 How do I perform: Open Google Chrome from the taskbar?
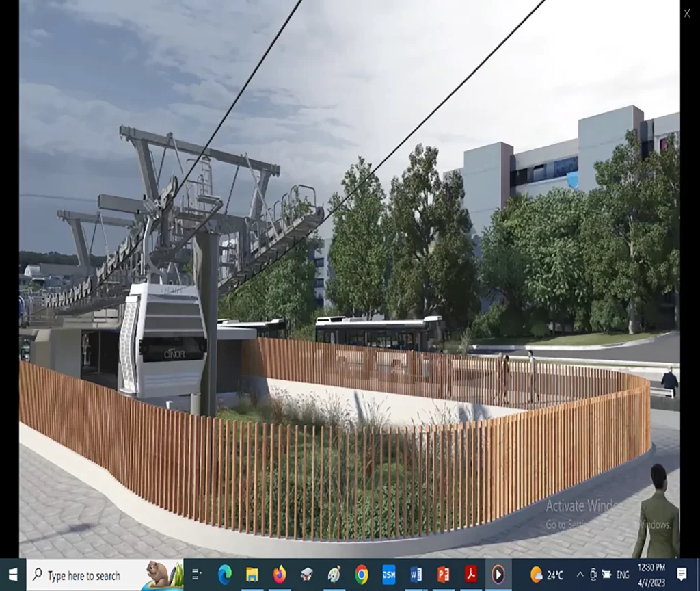click(x=362, y=575)
